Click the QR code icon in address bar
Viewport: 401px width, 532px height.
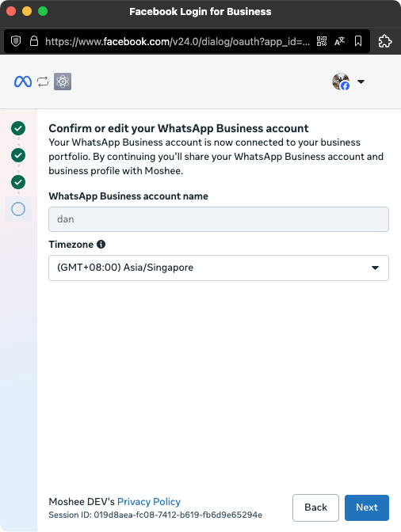click(x=322, y=41)
